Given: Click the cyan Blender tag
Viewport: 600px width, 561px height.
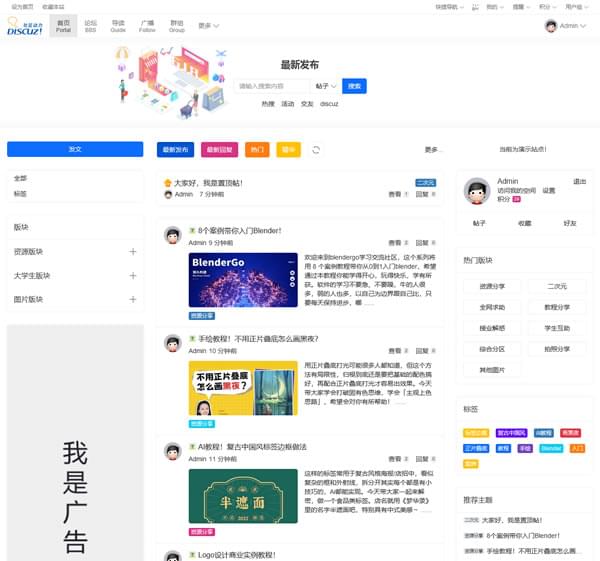Looking at the screenshot, I should (551, 448).
